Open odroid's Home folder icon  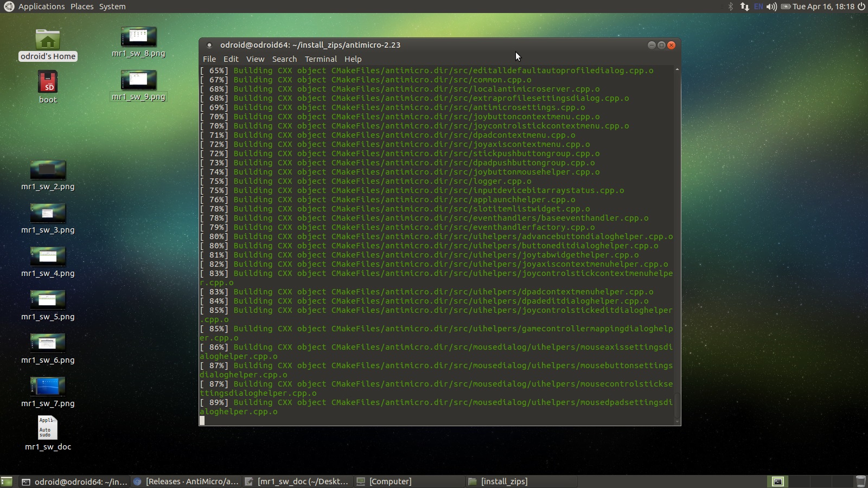[x=48, y=40]
